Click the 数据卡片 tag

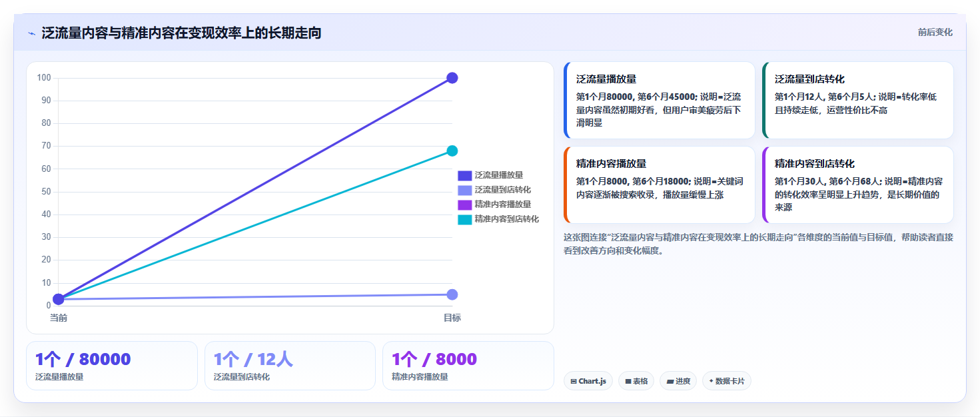click(727, 381)
